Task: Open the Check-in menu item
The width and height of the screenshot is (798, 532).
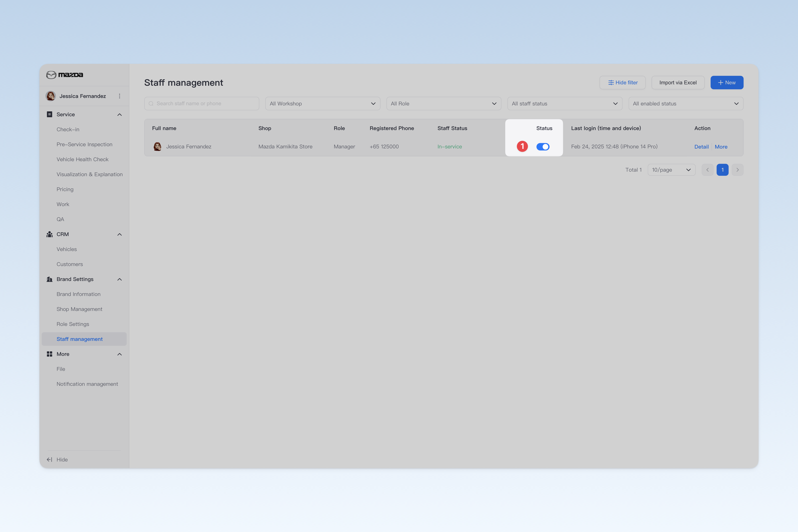Action: coord(68,129)
